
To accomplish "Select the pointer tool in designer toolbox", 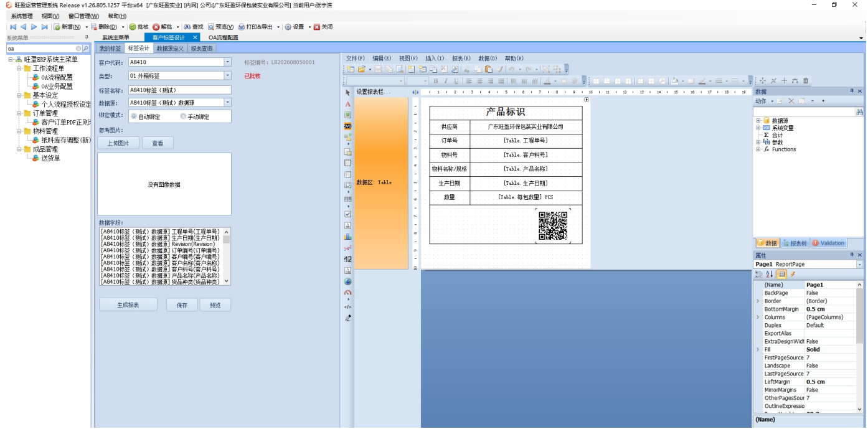I will 348,92.
